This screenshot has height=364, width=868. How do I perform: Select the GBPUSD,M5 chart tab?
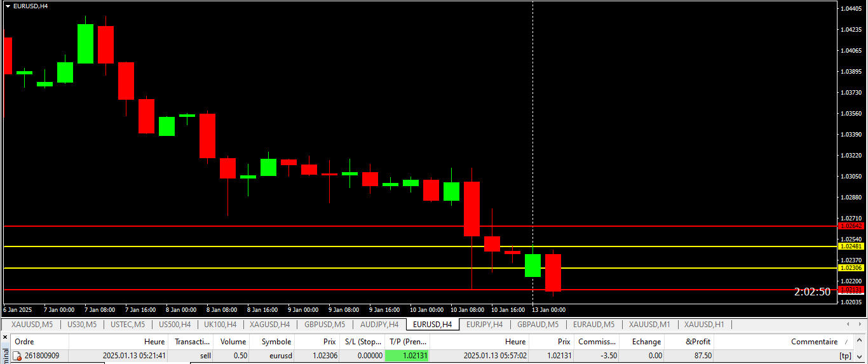click(325, 325)
